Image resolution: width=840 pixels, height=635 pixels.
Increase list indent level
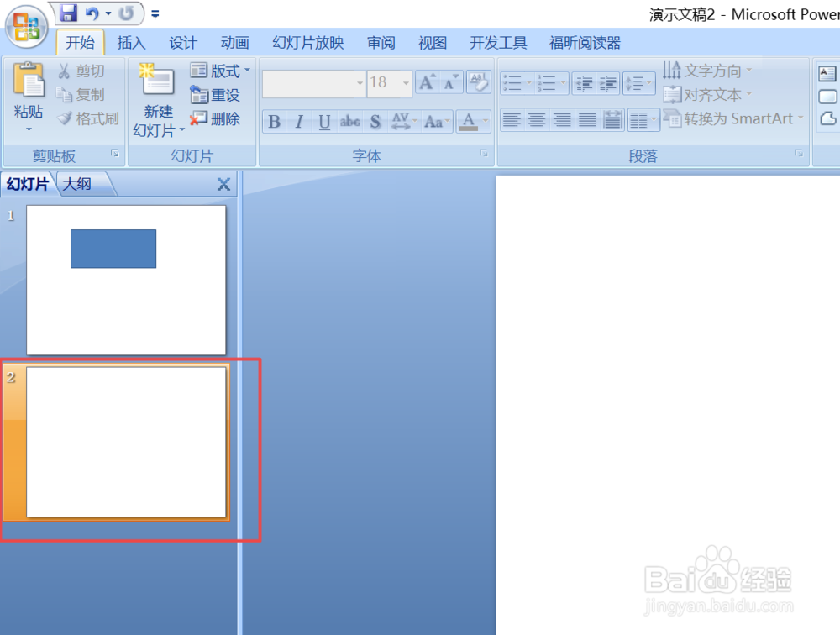(607, 83)
